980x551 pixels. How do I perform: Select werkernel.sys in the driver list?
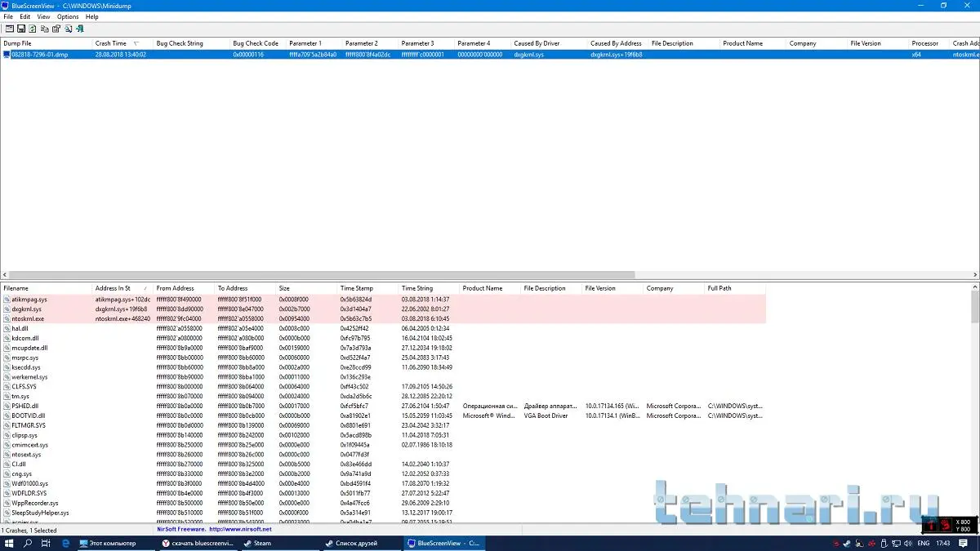coord(29,377)
